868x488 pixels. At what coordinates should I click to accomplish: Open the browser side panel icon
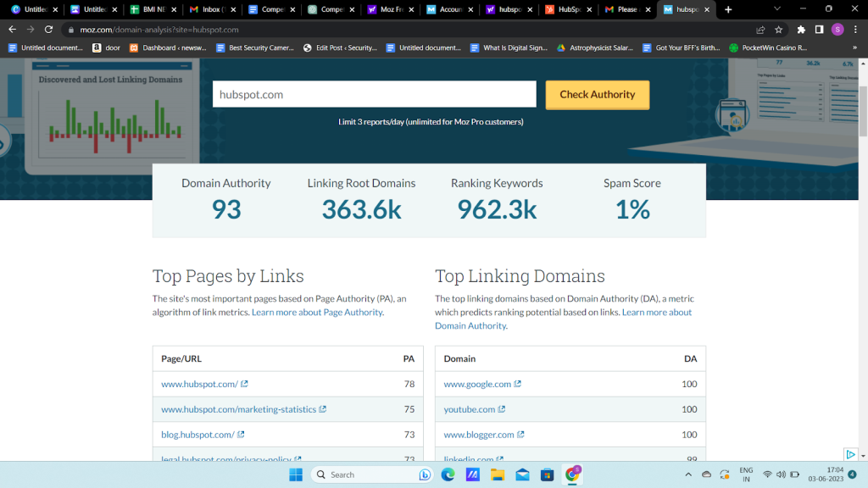(x=819, y=30)
